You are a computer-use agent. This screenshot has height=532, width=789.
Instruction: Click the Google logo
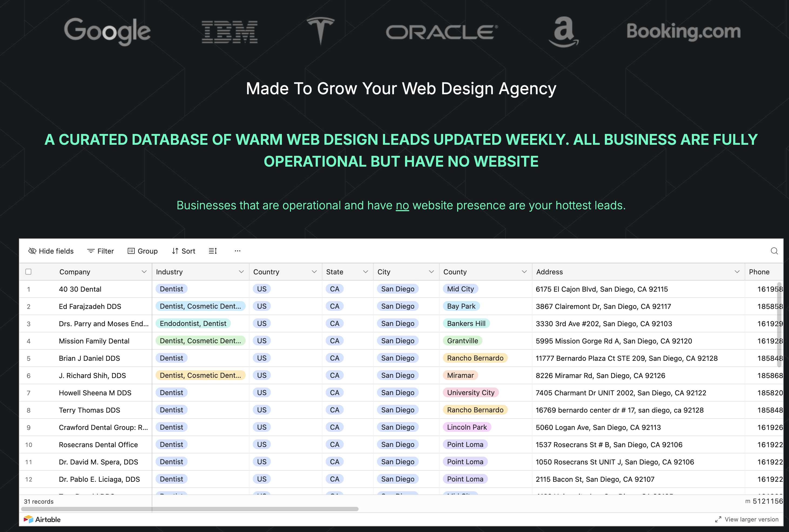107,32
